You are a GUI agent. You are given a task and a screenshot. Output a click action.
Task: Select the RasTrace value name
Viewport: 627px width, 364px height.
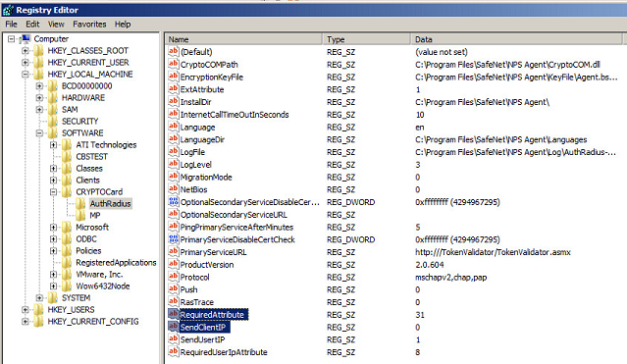tap(197, 302)
